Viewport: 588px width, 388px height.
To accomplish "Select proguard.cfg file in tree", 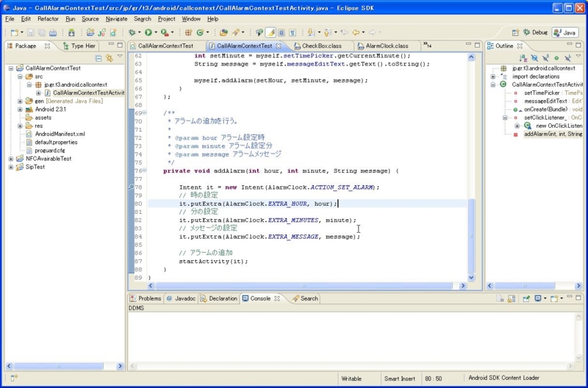I will coord(46,151).
